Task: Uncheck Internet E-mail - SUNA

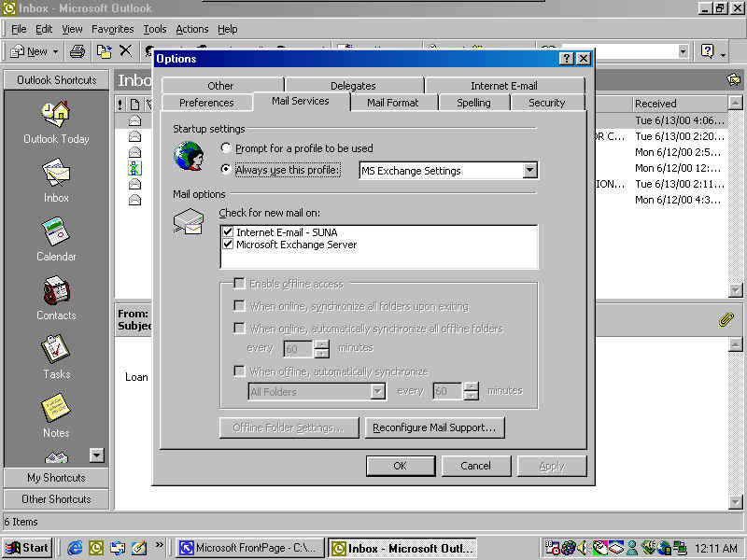Action: 228,231
